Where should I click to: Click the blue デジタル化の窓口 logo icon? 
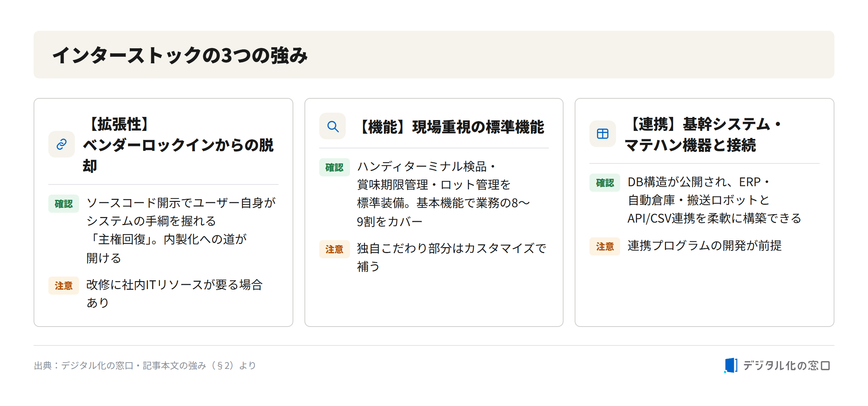point(731,365)
